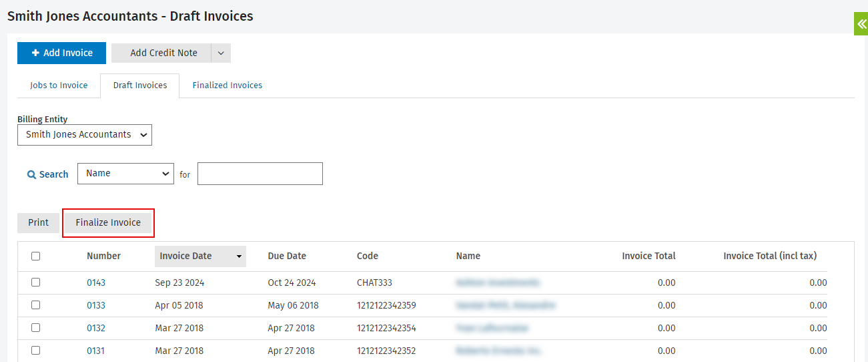Open the blurred client name link for invoice 0143
Viewport: 868px width, 362px height.
point(498,283)
